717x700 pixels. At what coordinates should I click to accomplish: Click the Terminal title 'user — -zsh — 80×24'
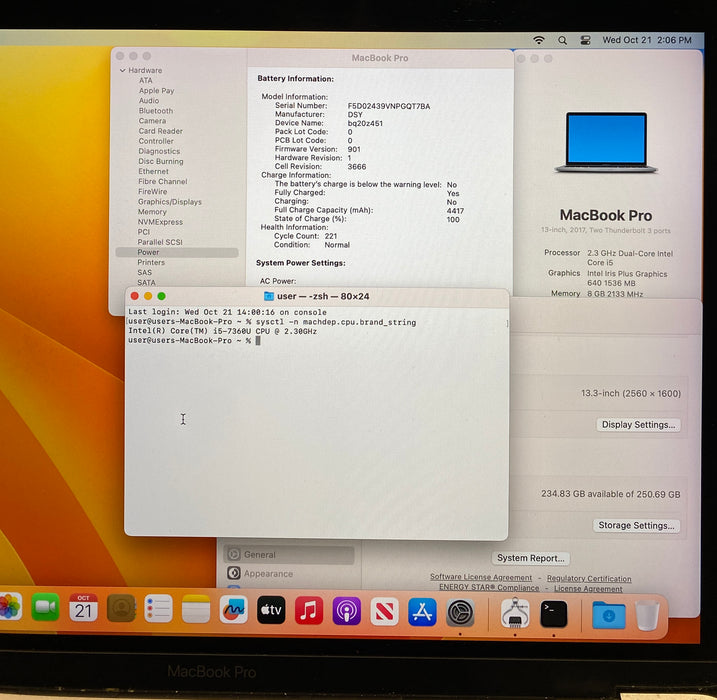pyautogui.click(x=323, y=296)
